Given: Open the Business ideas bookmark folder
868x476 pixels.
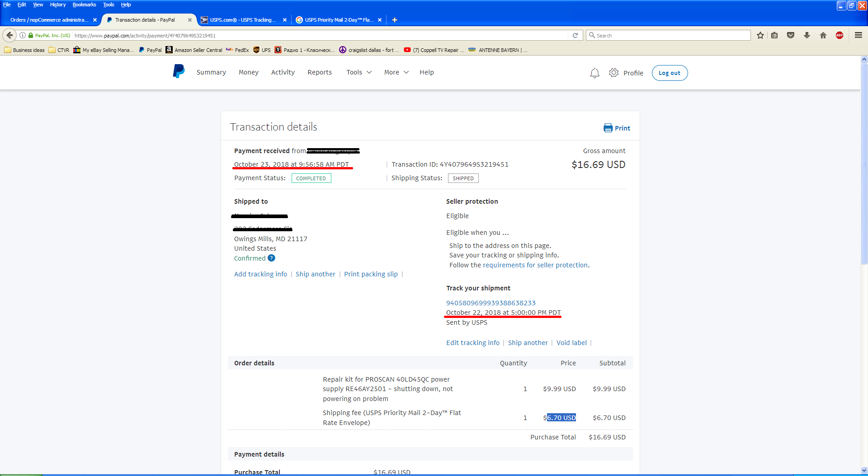Looking at the screenshot, I should click(x=24, y=50).
